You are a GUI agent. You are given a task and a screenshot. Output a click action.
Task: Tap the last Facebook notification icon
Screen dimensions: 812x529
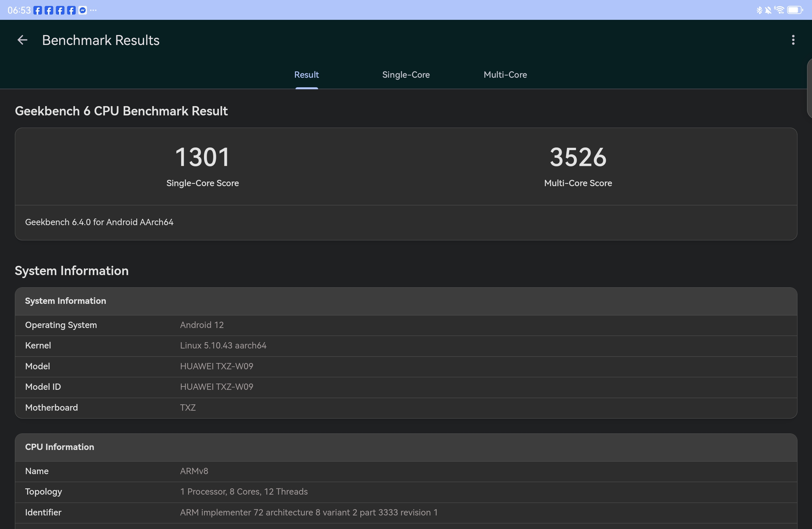pyautogui.click(x=71, y=11)
